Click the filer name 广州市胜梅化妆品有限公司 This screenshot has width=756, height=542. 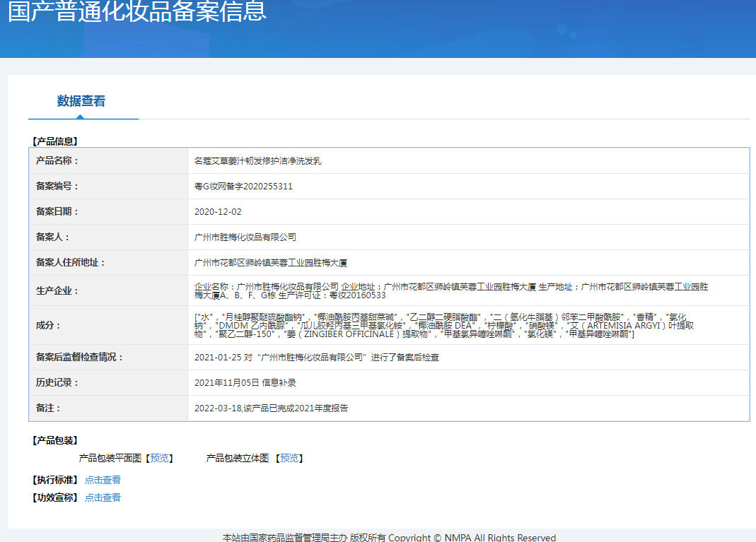(245, 237)
